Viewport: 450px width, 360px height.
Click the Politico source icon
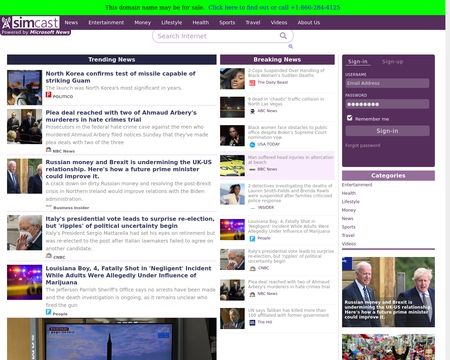(x=48, y=95)
